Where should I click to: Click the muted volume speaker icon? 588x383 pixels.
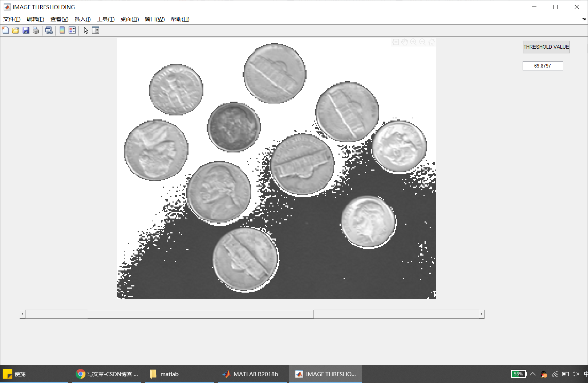coord(576,374)
